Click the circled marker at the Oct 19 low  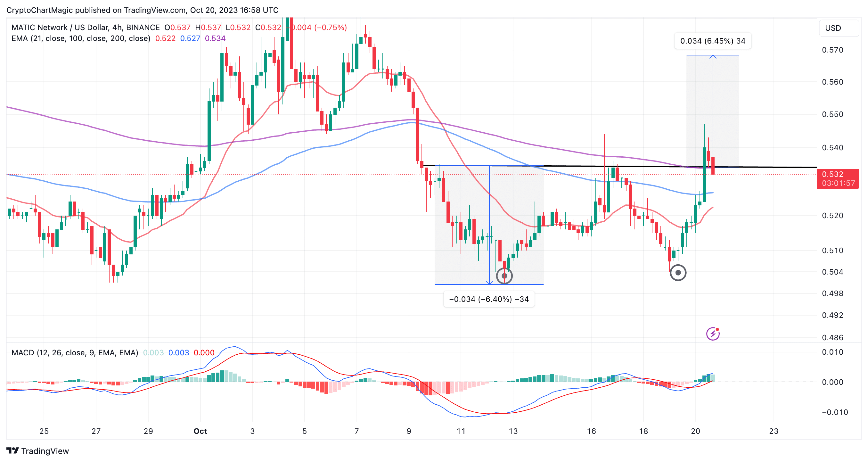[x=678, y=273]
